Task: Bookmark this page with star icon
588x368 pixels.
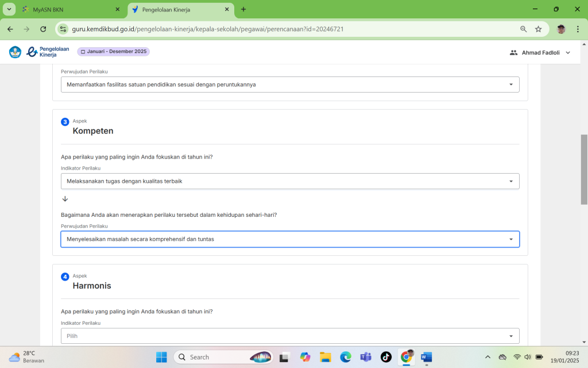Action: (x=538, y=29)
